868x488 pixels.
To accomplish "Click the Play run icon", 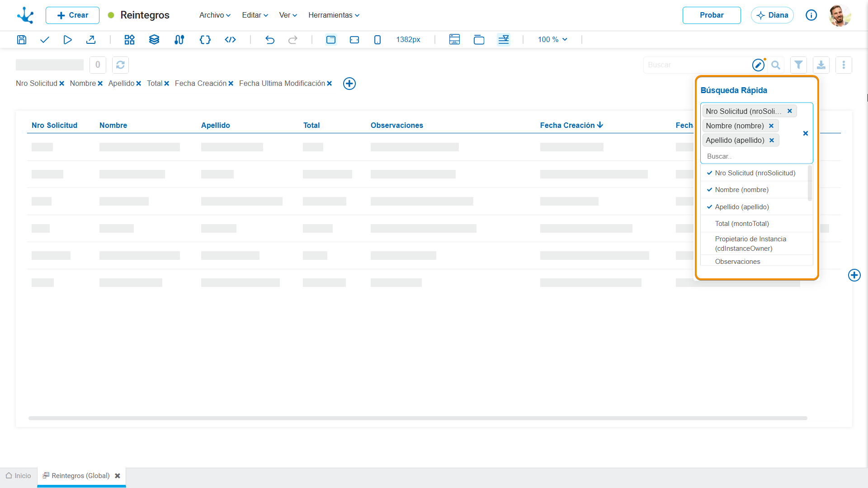I will tap(67, 40).
